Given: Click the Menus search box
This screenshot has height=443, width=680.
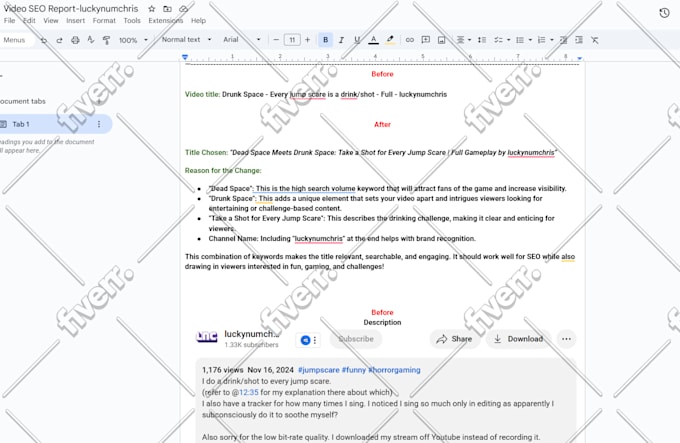Looking at the screenshot, I should point(15,40).
